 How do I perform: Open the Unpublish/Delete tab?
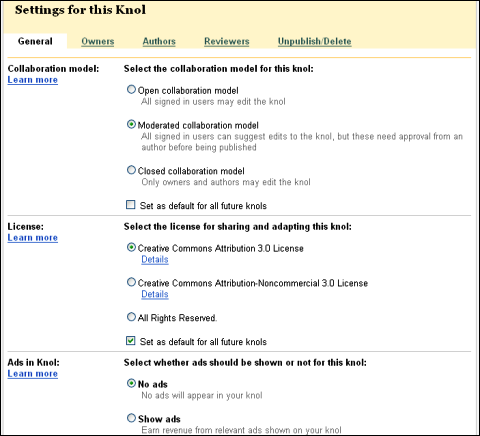(x=315, y=41)
